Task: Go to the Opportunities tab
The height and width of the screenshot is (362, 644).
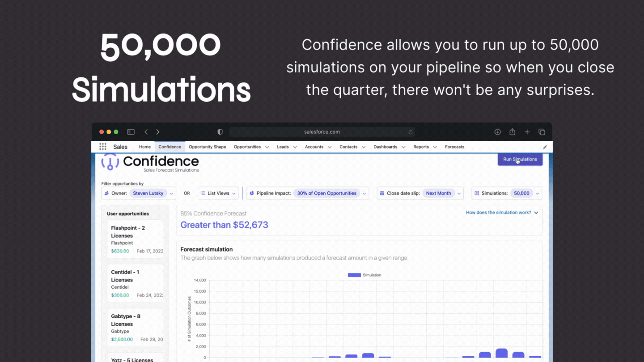Action: [247, 147]
